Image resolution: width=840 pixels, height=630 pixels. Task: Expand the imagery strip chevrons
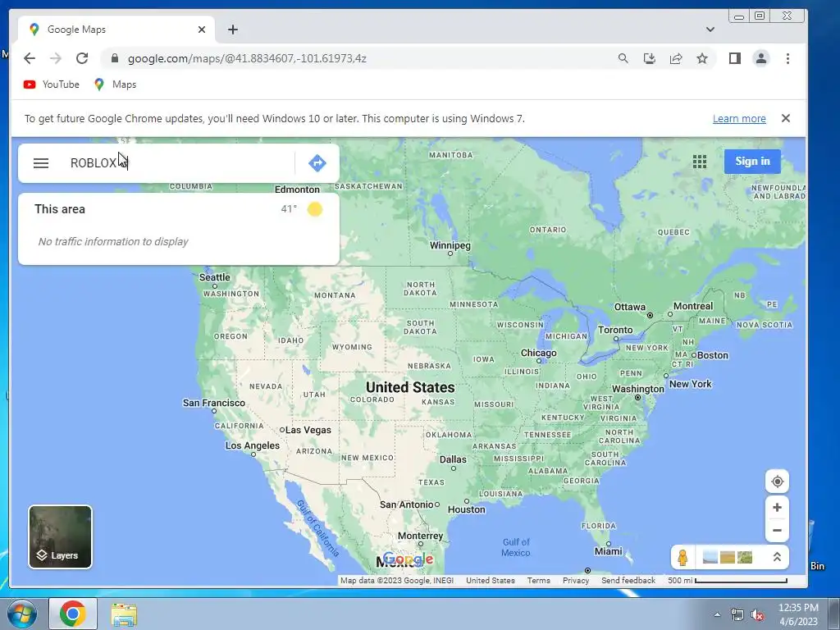coord(776,557)
